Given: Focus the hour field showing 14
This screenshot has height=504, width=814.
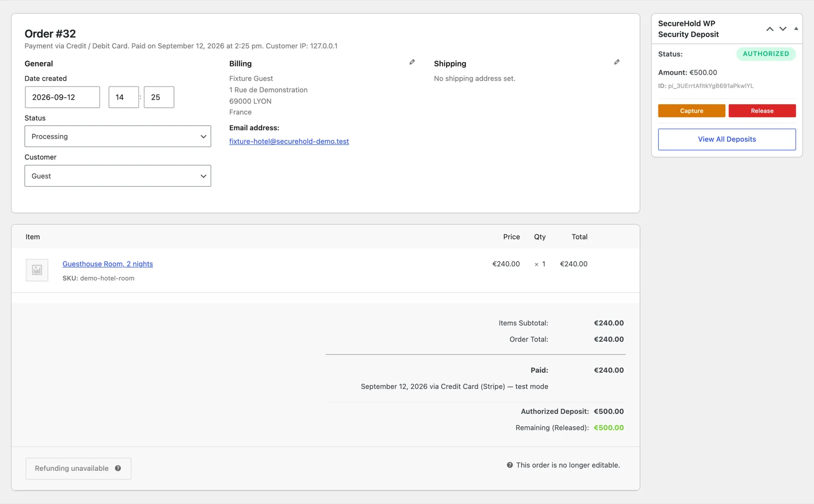Looking at the screenshot, I should click(124, 97).
